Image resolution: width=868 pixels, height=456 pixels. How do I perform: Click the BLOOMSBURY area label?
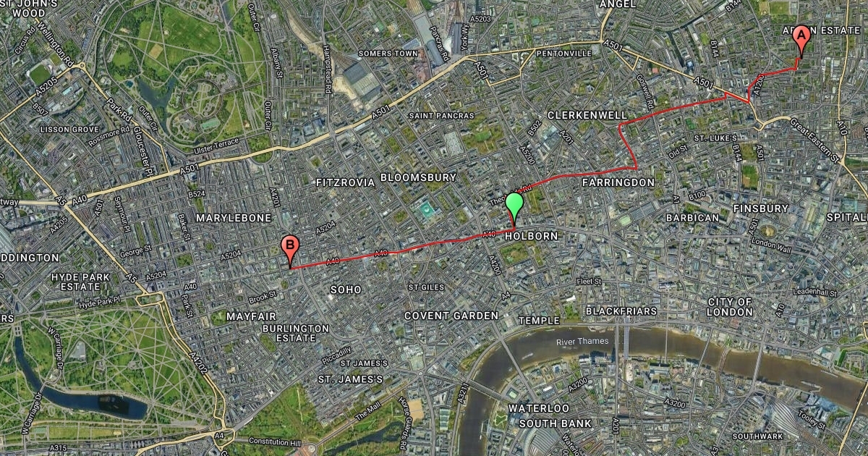(418, 177)
